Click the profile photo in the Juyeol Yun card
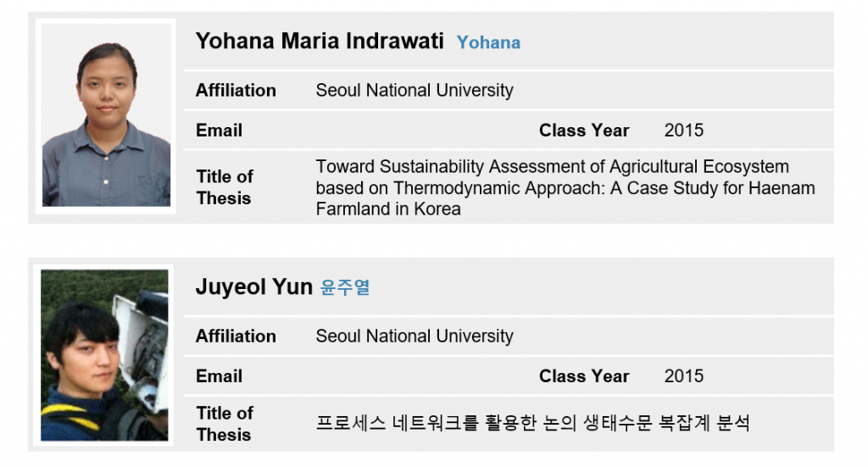 tap(104, 355)
